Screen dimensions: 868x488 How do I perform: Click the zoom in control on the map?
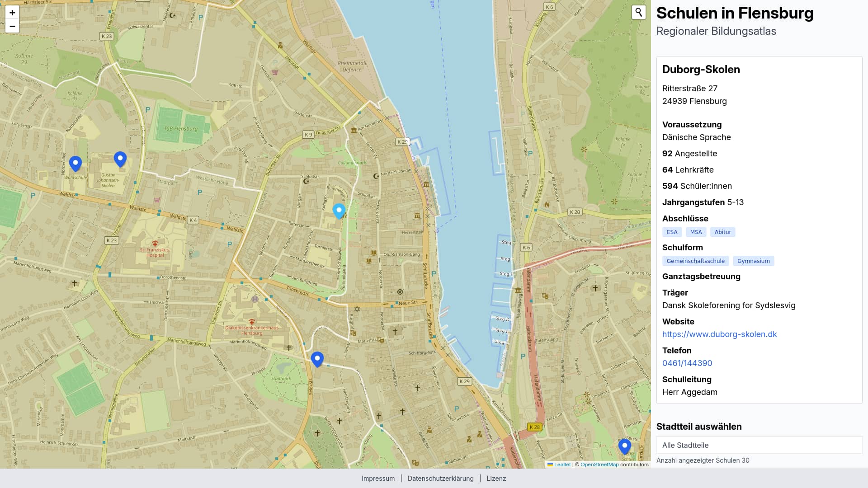click(x=12, y=14)
